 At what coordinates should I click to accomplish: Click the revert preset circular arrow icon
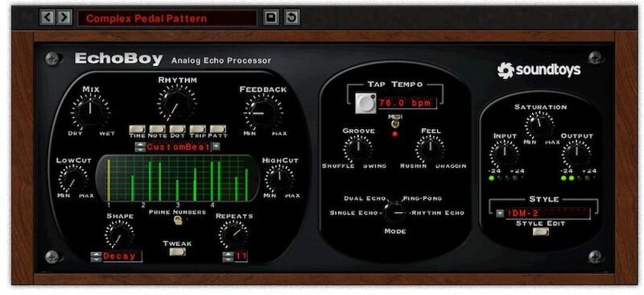tap(291, 18)
